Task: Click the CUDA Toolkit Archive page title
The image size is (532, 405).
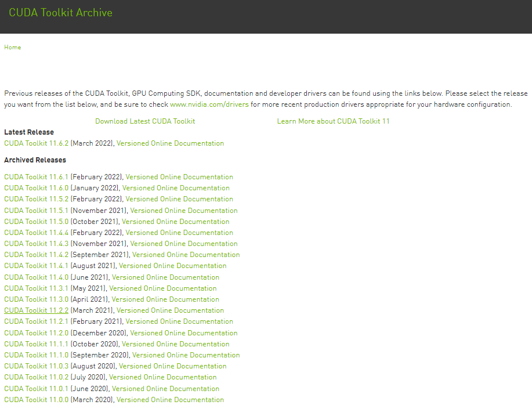Action: [60, 13]
